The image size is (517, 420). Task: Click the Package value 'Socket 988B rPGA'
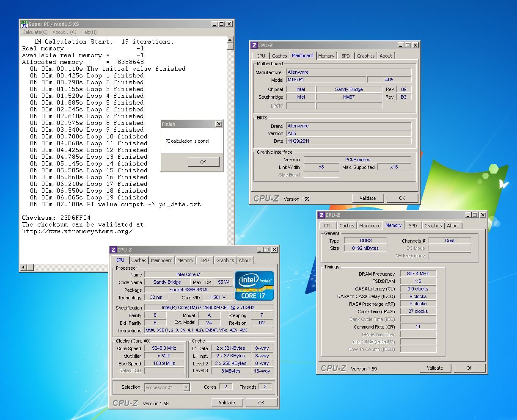click(x=188, y=290)
